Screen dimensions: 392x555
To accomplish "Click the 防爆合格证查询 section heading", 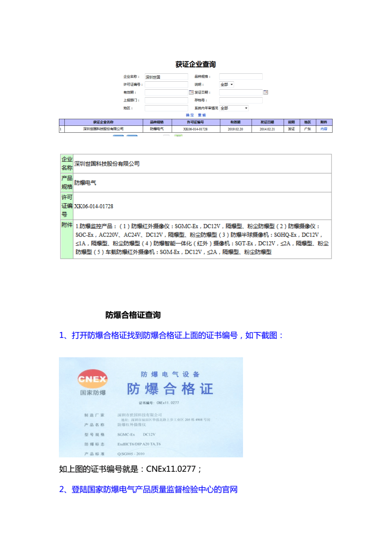I will coord(133,315).
